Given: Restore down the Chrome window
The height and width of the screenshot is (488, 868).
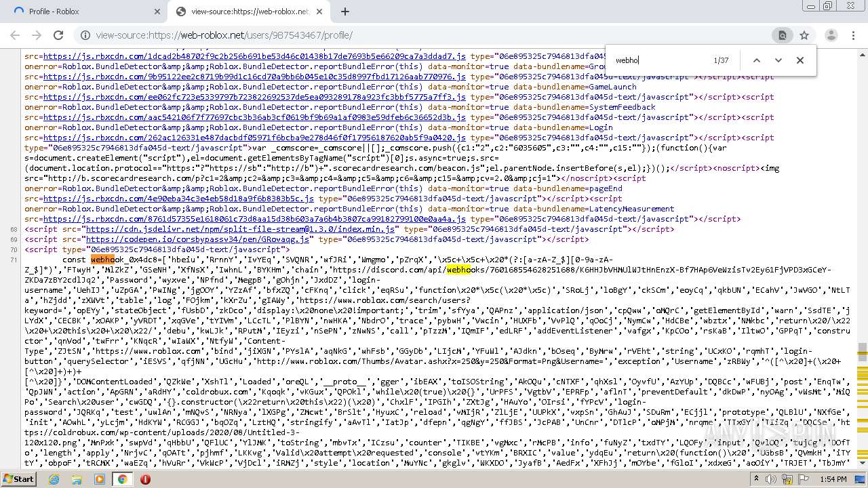Looking at the screenshot, I should 828,6.
